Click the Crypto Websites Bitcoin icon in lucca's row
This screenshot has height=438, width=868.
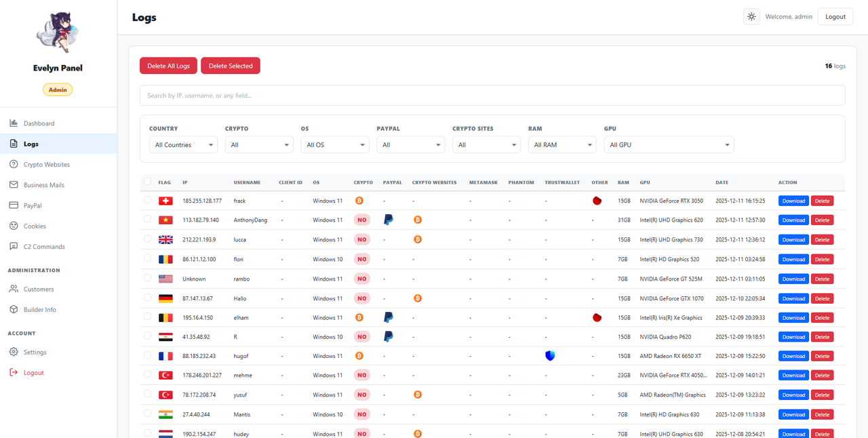point(418,239)
